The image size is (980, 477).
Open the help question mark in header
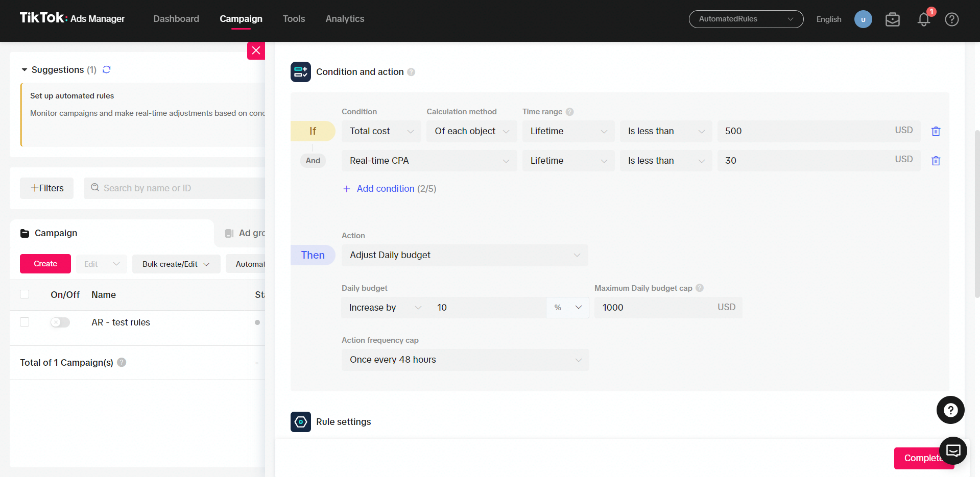pyautogui.click(x=951, y=19)
